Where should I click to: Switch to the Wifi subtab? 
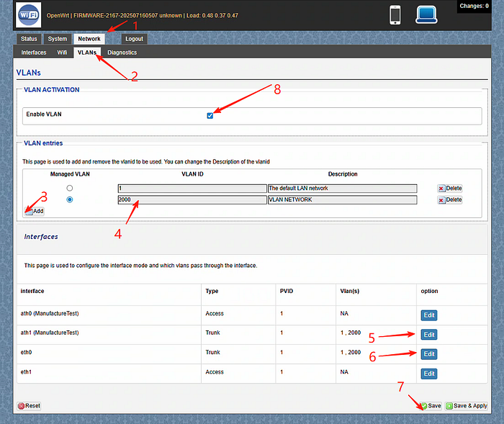coord(62,53)
